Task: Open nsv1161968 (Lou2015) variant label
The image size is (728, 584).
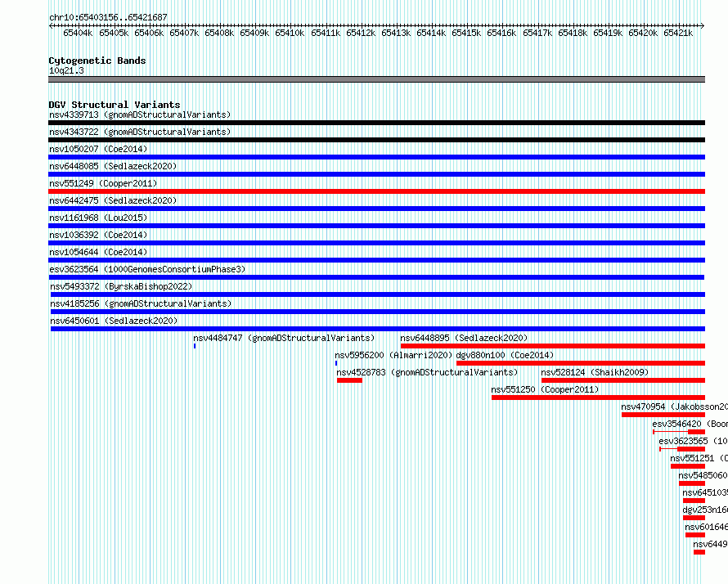Action: [x=98, y=218]
